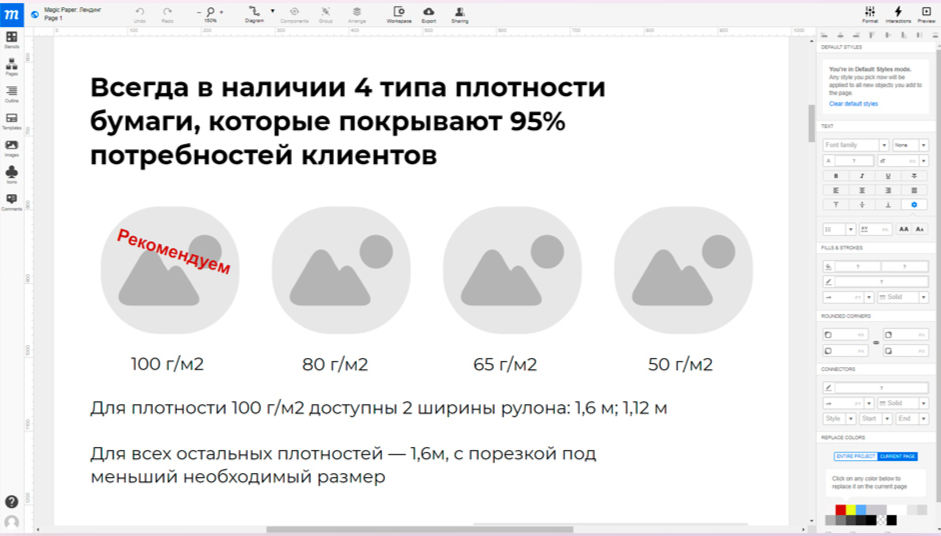Viewport: 941px width, 536px height.
Task: Open the Images library panel
Action: [12, 147]
